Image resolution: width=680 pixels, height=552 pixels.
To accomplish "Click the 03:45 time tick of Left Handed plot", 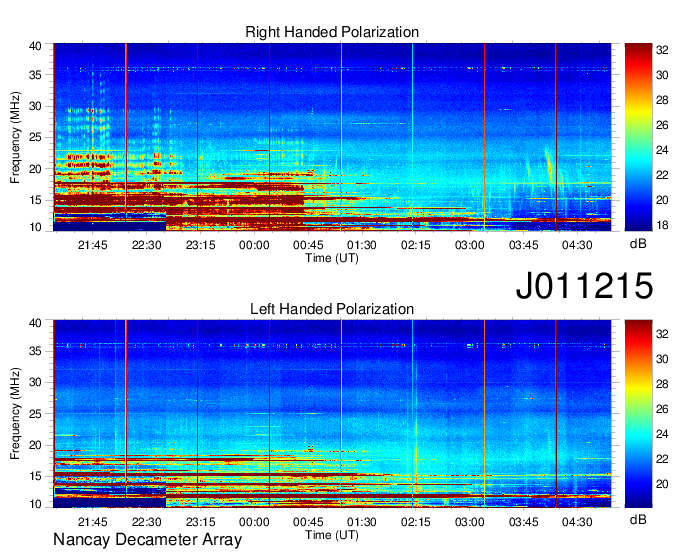I will tap(523, 522).
